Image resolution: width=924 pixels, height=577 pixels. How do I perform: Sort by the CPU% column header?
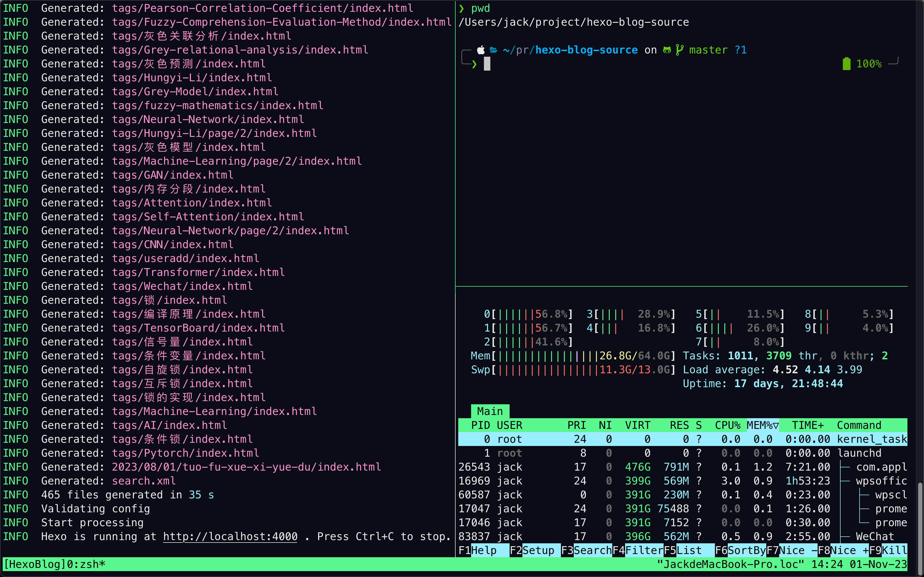[728, 425]
